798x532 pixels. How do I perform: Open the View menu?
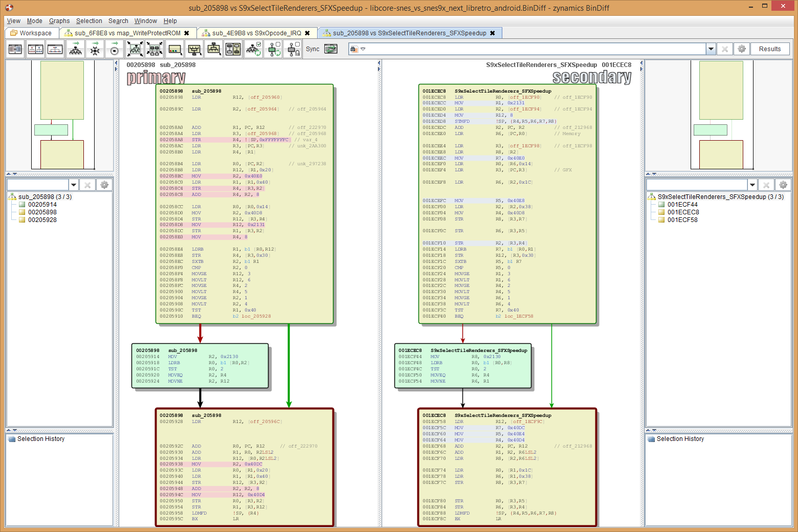tap(14, 21)
